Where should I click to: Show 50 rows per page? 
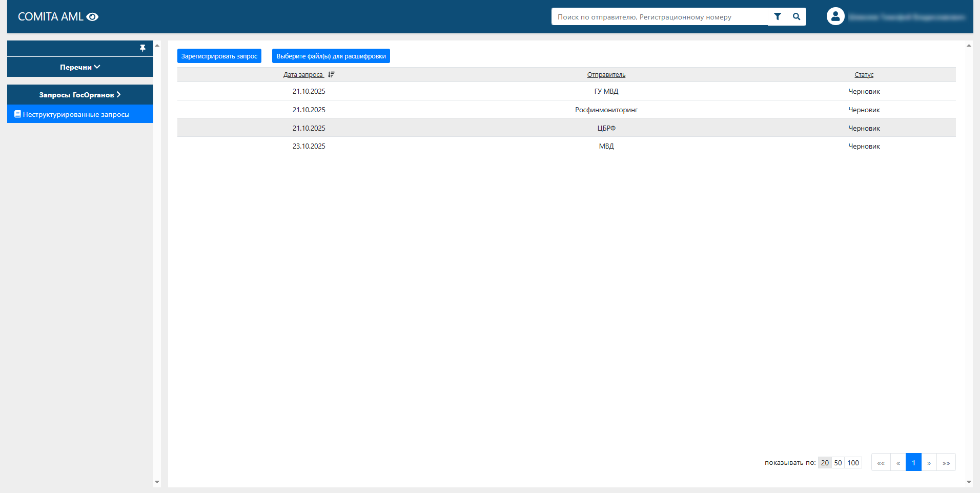point(838,463)
